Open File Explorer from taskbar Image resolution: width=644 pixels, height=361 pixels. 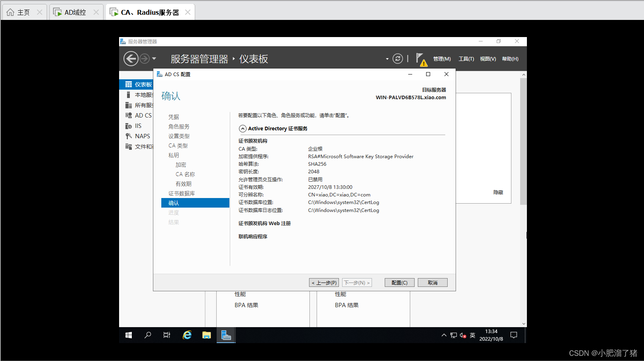206,335
